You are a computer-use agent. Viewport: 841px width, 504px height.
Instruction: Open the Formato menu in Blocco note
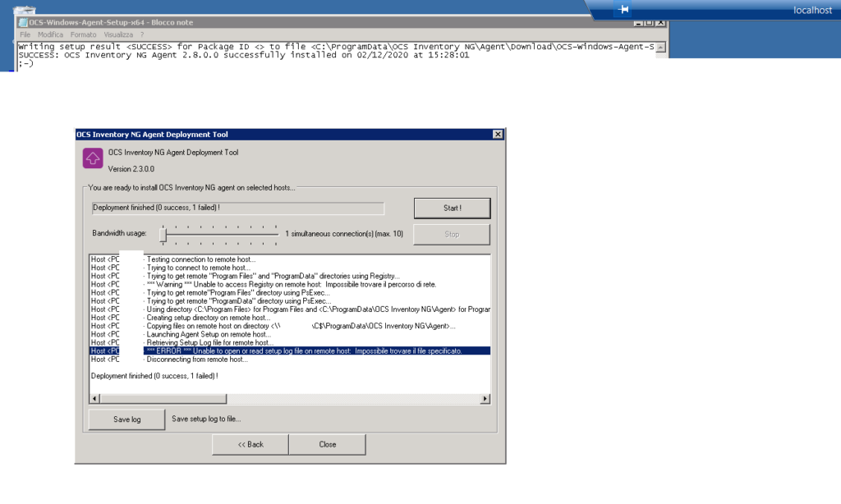click(83, 34)
